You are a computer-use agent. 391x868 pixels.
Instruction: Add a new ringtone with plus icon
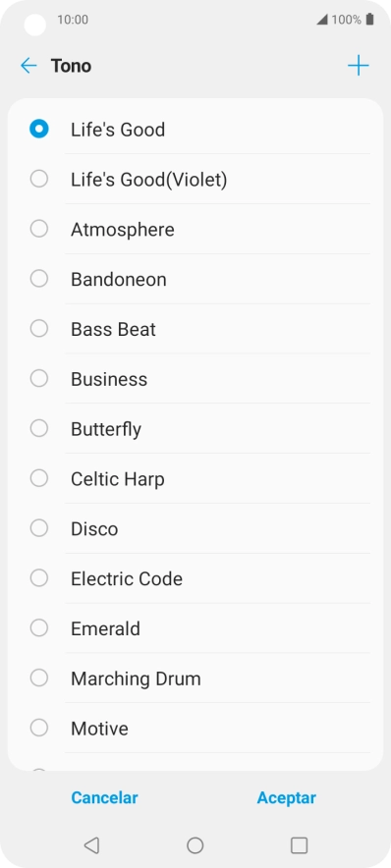(359, 66)
